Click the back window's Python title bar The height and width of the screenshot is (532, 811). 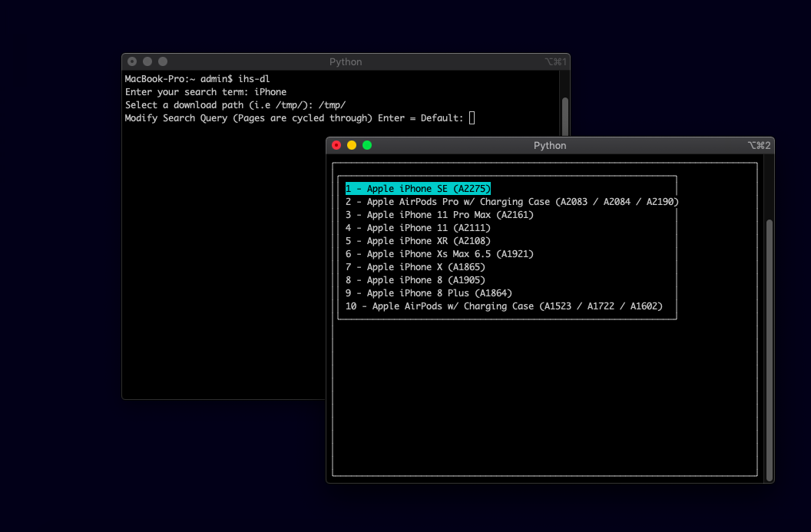click(346, 62)
